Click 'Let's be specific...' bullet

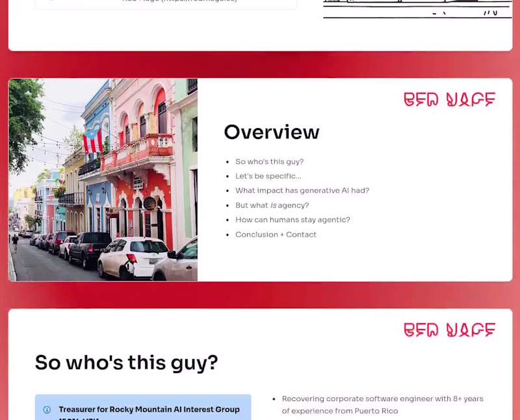[x=268, y=176]
